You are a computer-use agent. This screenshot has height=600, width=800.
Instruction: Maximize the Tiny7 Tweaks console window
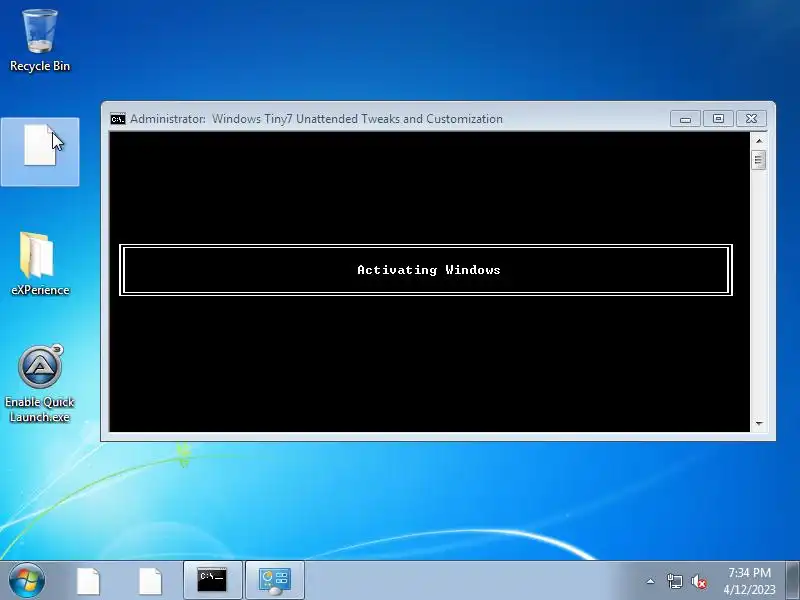click(718, 119)
